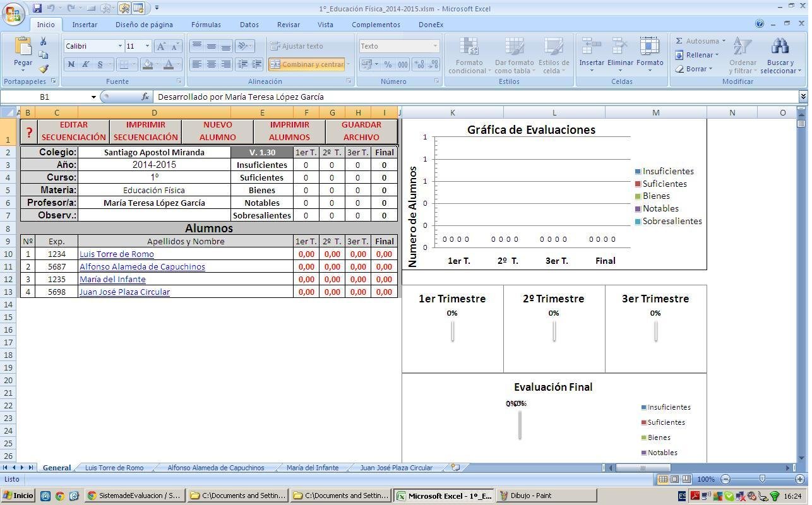Click the insert new worksheet tab icon
The height and width of the screenshot is (505, 812).
pyautogui.click(x=455, y=468)
